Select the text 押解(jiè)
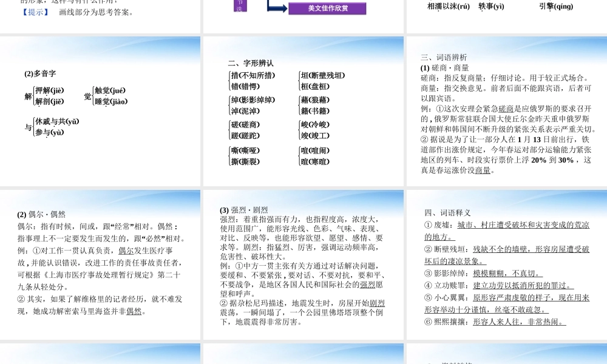This screenshot has width=607, height=364. pyautogui.click(x=50, y=90)
